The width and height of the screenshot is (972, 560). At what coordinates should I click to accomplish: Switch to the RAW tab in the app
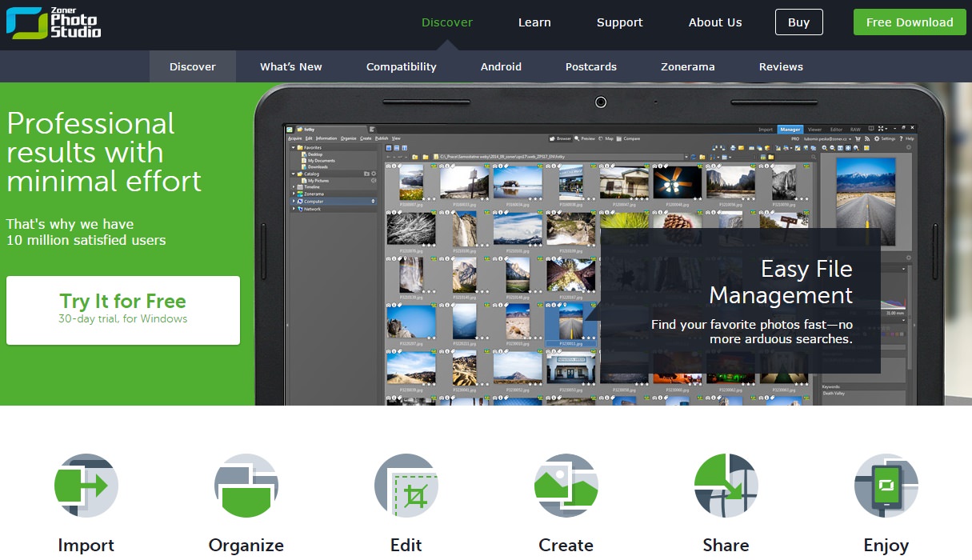click(855, 129)
